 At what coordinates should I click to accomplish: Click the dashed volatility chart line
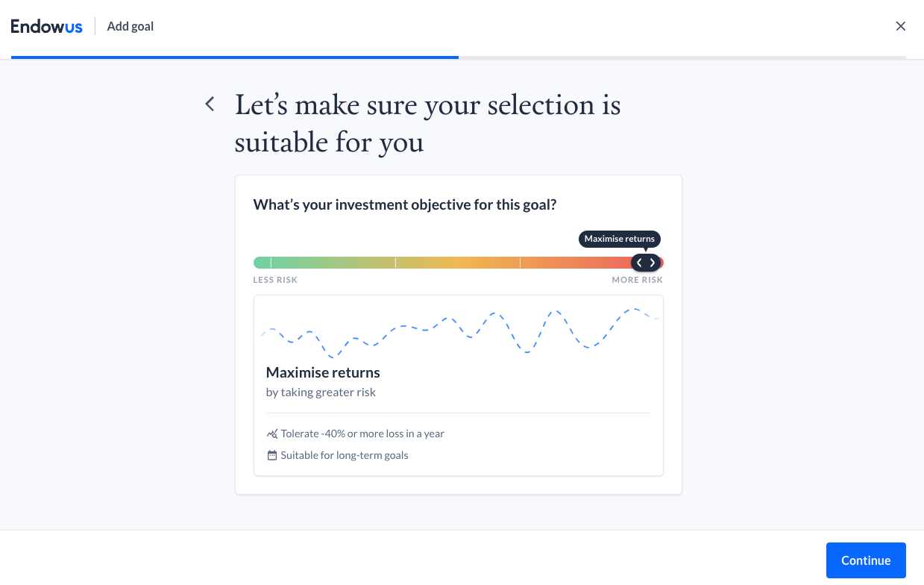pyautogui.click(x=460, y=332)
